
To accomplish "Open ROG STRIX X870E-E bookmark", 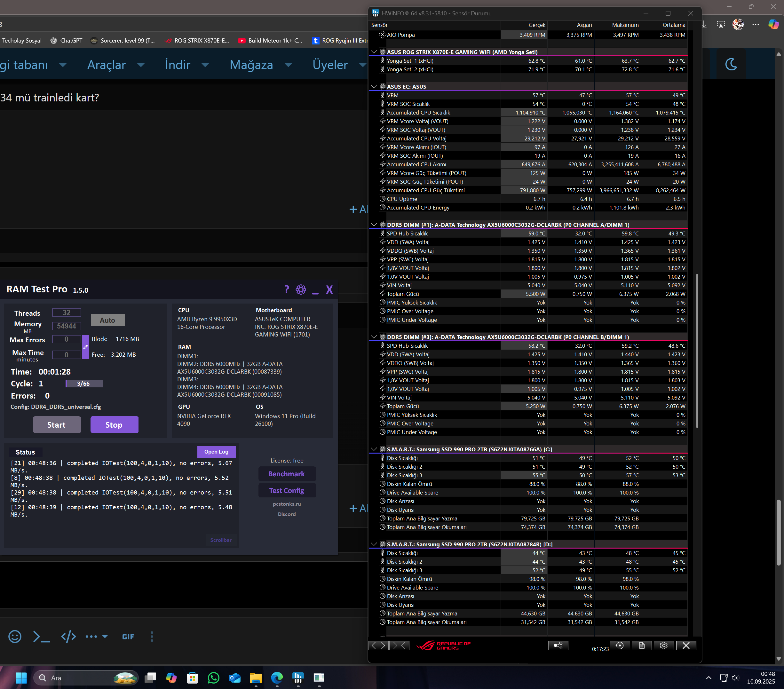I will tap(196, 40).
